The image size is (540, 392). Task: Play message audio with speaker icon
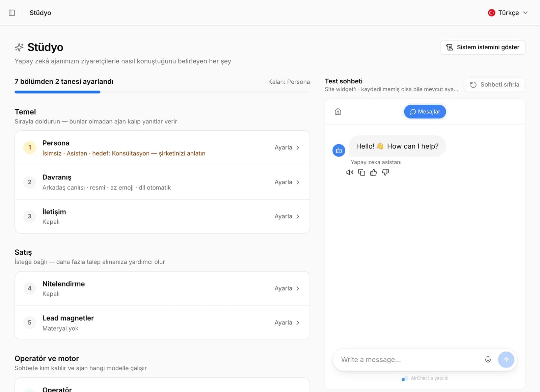pos(350,172)
